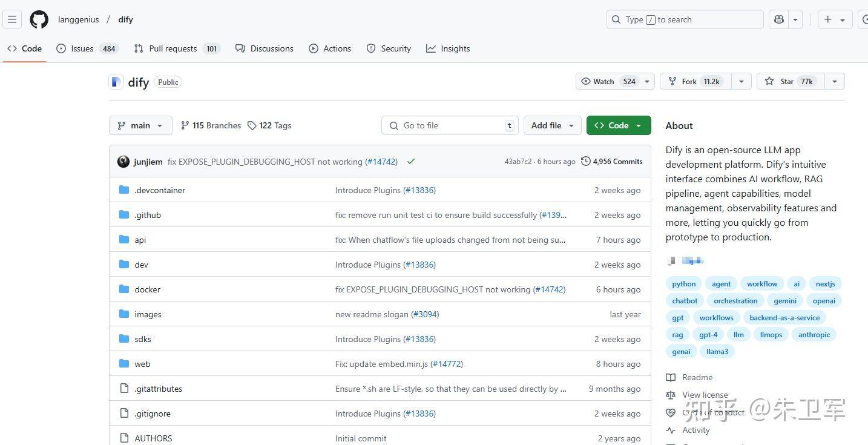Image resolution: width=868 pixels, height=445 pixels.
Task: Switch to the Issues tab
Action: pos(87,48)
